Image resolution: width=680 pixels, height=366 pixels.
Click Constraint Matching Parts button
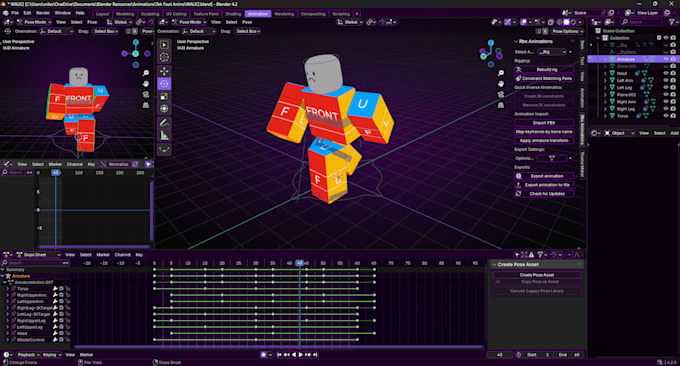tap(544, 78)
